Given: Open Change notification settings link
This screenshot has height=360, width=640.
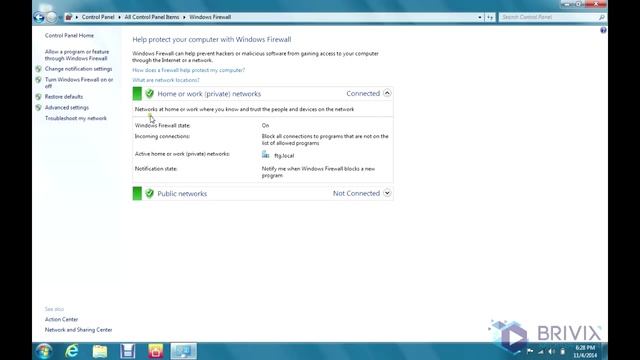Looking at the screenshot, I should 78,69.
